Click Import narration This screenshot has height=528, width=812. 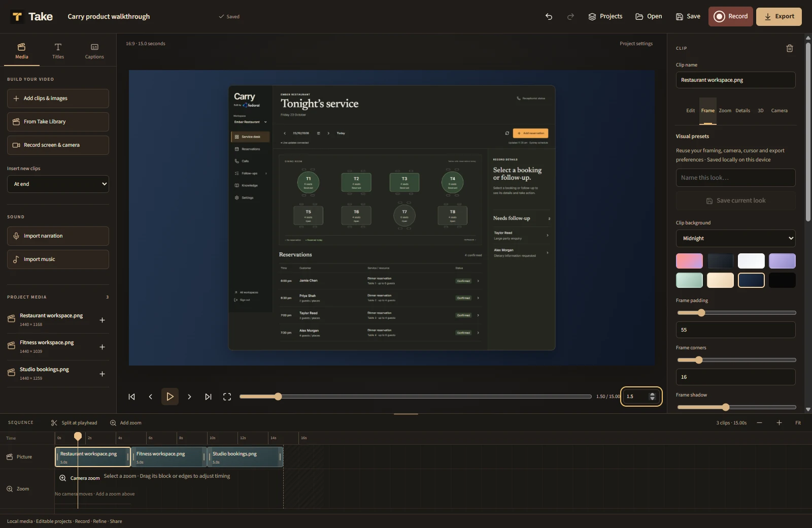coord(58,236)
